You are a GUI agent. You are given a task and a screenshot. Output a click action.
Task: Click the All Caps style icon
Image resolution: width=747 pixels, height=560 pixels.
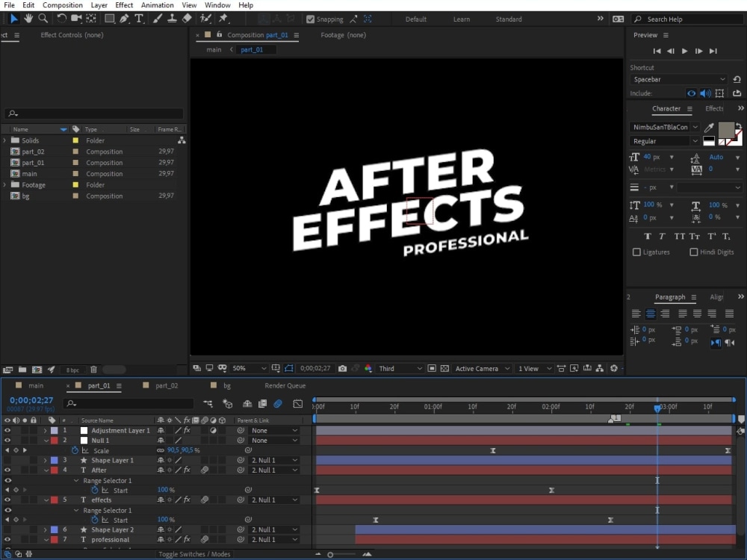679,236
